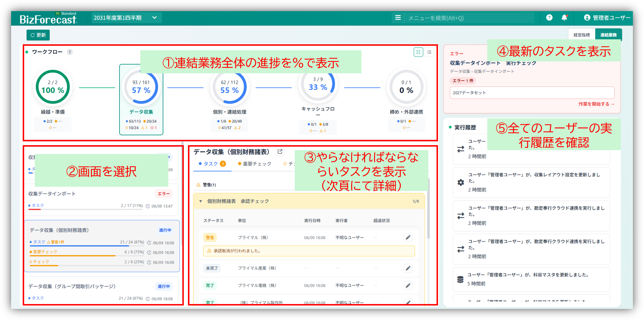This screenshot has height=320, width=644.
Task: Click the gear icon on 収集レイアウト設定 history entry
Action: point(461,183)
